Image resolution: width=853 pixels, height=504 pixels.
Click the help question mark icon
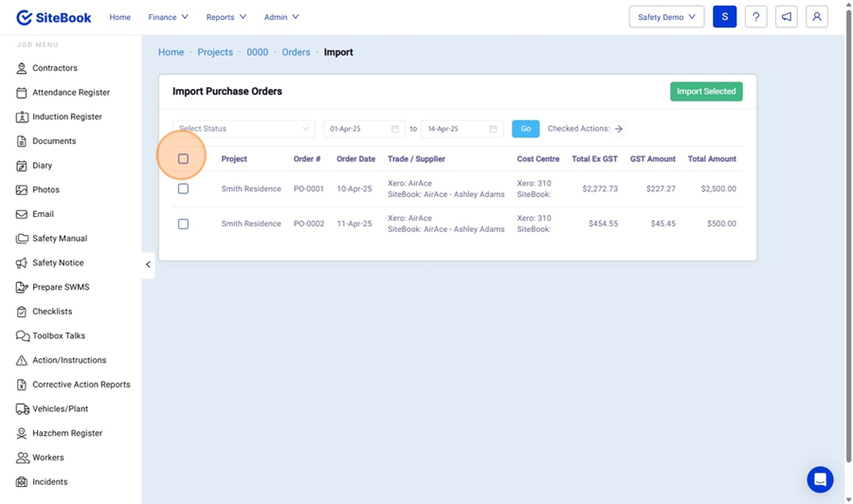pyautogui.click(x=755, y=17)
